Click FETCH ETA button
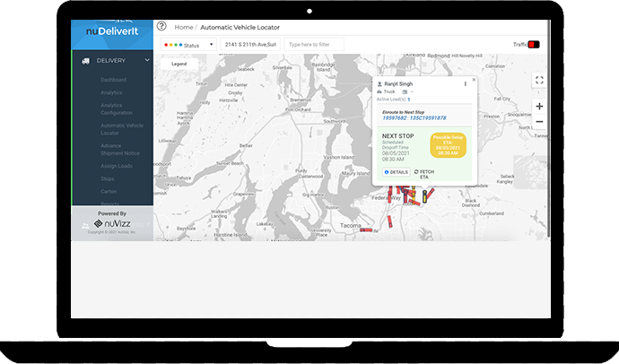619x364 pixels. click(x=425, y=173)
